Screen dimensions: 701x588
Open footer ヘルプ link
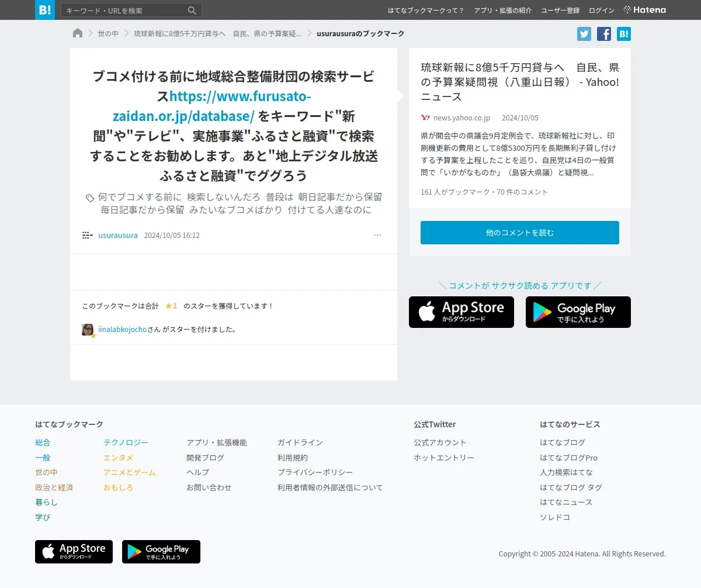point(197,472)
